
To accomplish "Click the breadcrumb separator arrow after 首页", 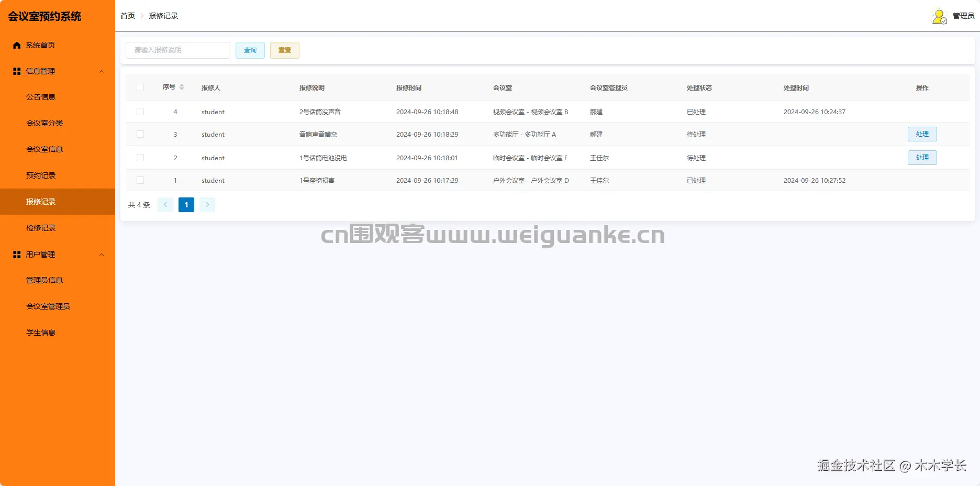I will click(142, 16).
